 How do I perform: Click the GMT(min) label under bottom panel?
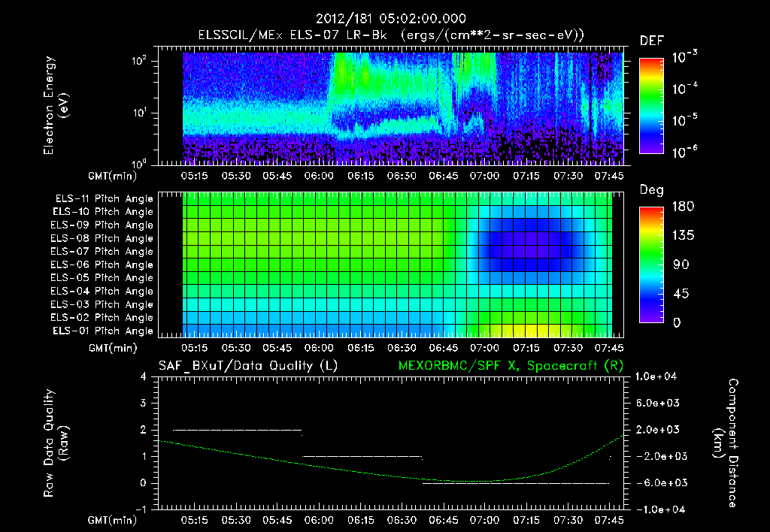[113, 520]
